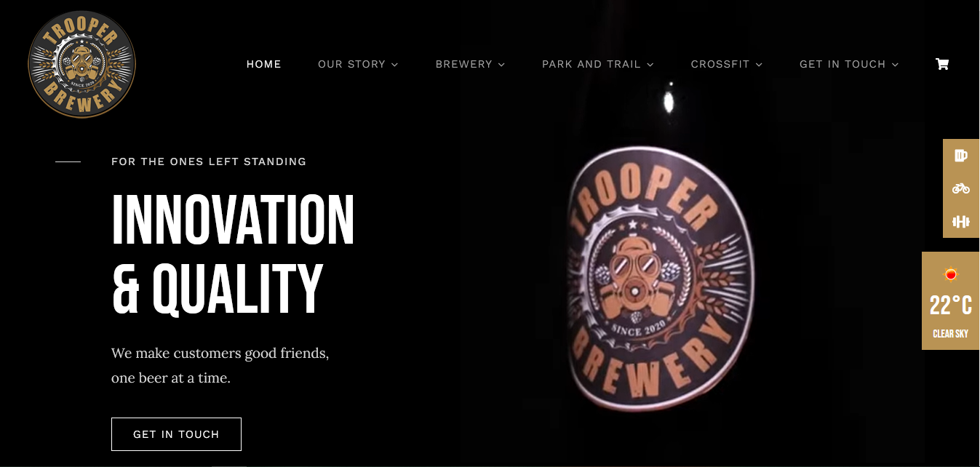Click the dumbbell sidebar icon
Viewport: 980px width, 467px height.
coord(961,222)
